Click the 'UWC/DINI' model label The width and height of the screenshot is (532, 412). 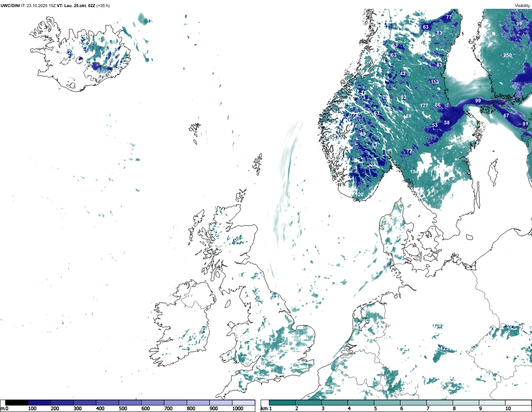tap(10, 5)
